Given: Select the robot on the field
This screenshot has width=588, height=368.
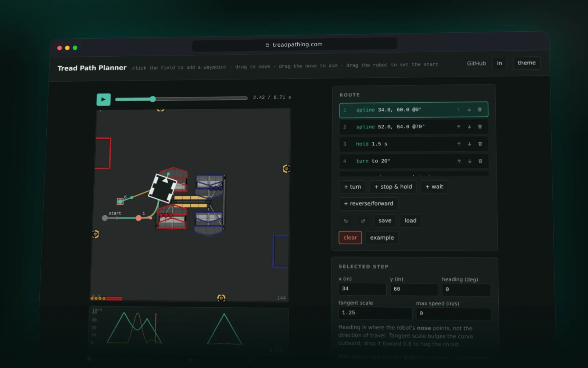Looking at the screenshot, I should pyautogui.click(x=162, y=188).
